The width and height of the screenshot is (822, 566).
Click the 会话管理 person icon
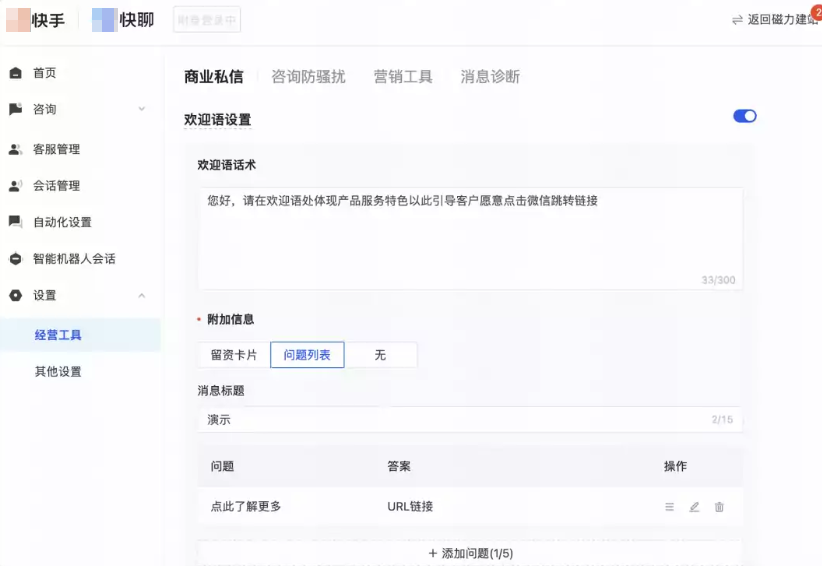click(16, 186)
